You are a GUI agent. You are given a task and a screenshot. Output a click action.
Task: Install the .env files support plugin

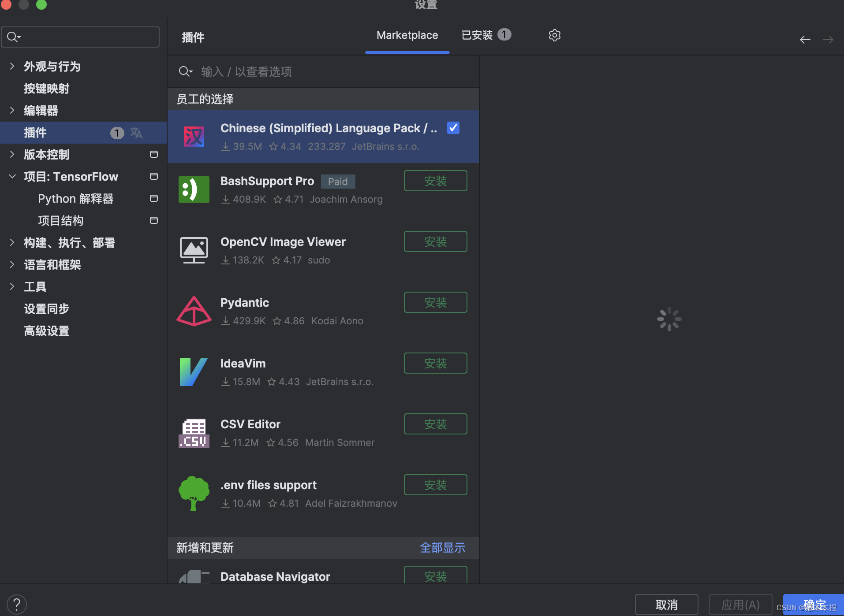(435, 485)
